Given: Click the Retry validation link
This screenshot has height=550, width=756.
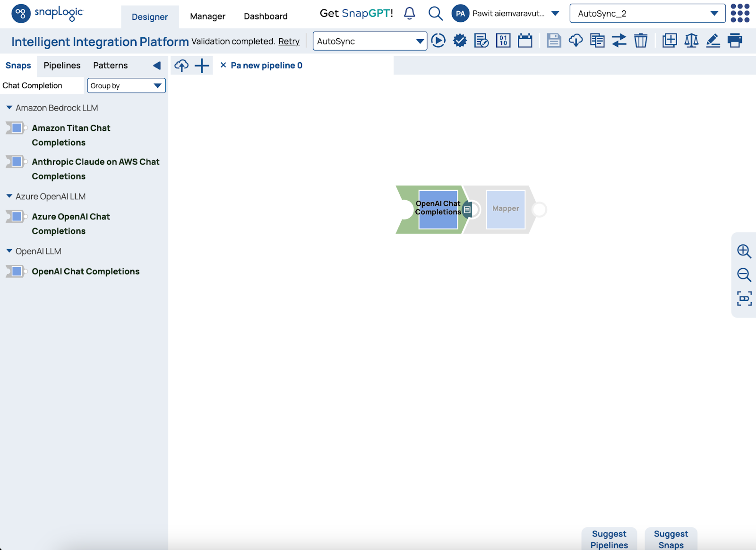Looking at the screenshot, I should point(289,42).
